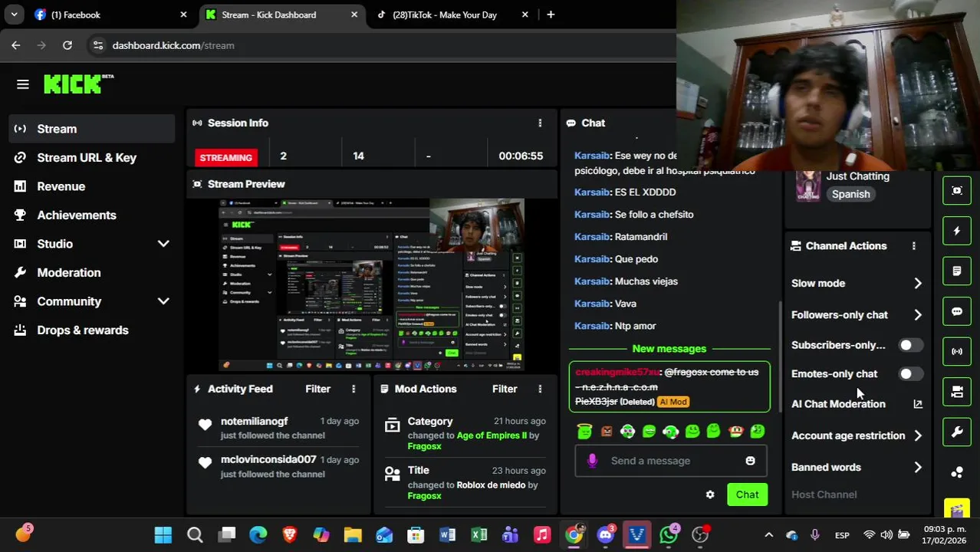Screen dimensions: 980x552
Task: Open Followers-only chat options arrow
Action: point(918,315)
